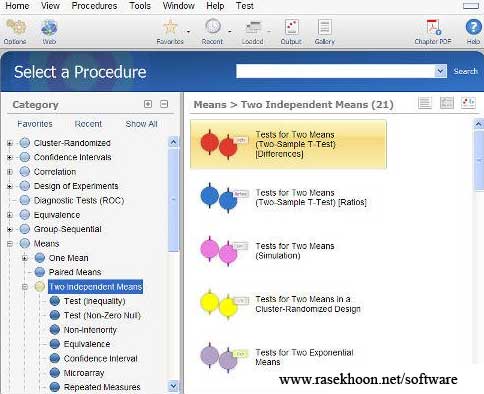Collapse Two Independent Means node

(x=25, y=287)
